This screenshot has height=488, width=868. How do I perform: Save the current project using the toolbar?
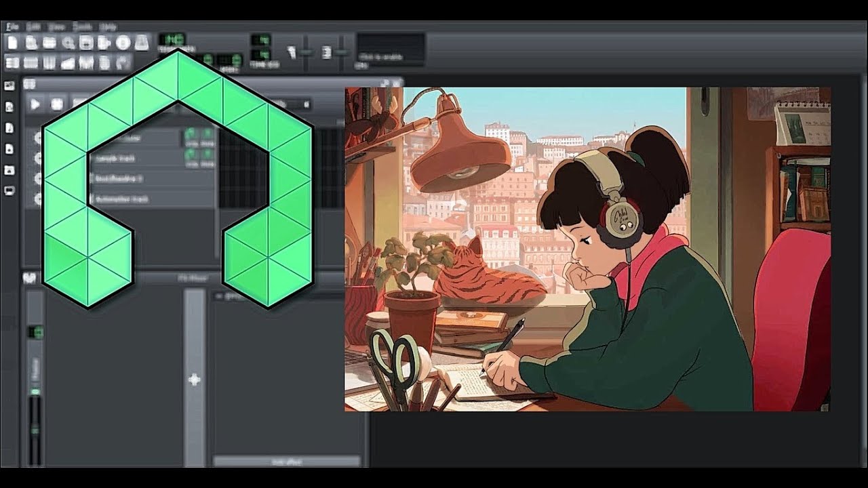(x=86, y=43)
